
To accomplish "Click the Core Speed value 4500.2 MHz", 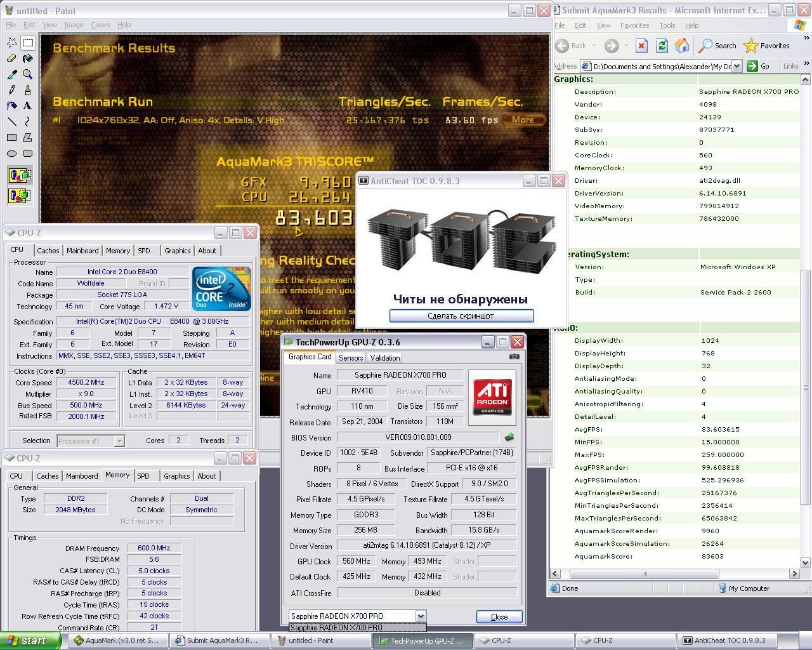I will coord(87,382).
